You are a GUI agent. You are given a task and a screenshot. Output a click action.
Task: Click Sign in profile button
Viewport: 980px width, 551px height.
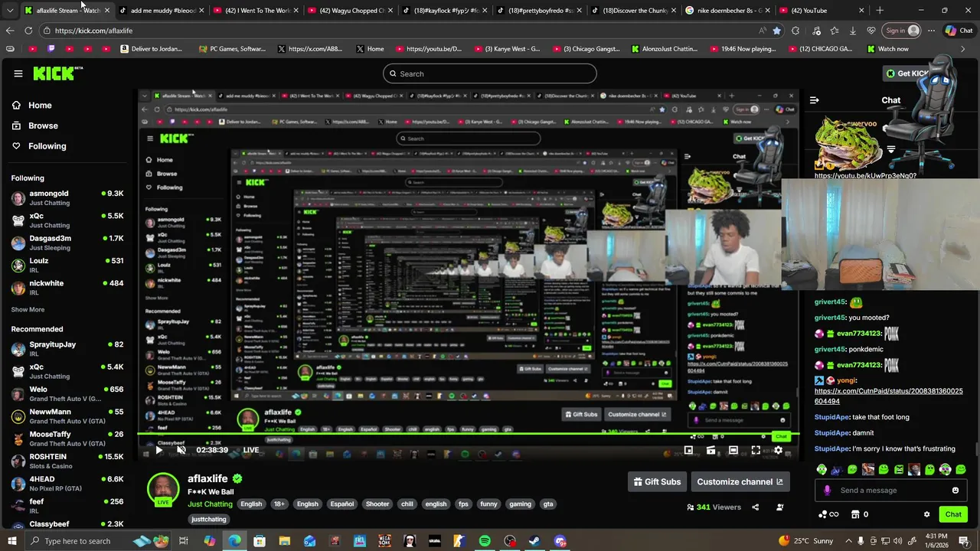(x=901, y=31)
